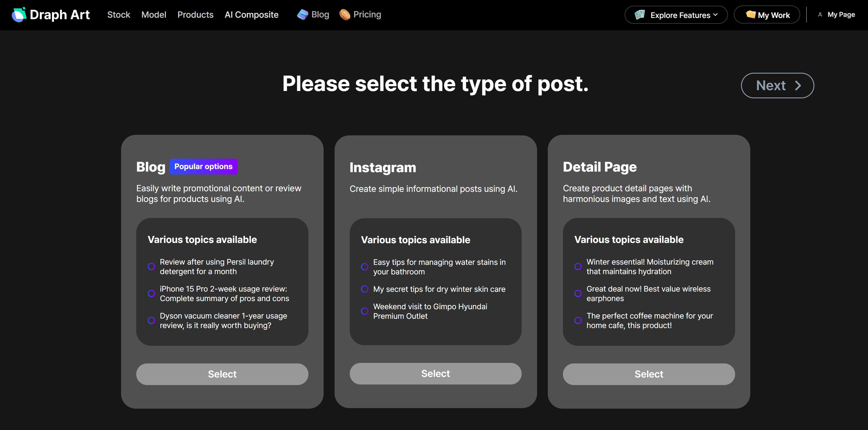Click the yellow folder icon on My Work

(751, 15)
